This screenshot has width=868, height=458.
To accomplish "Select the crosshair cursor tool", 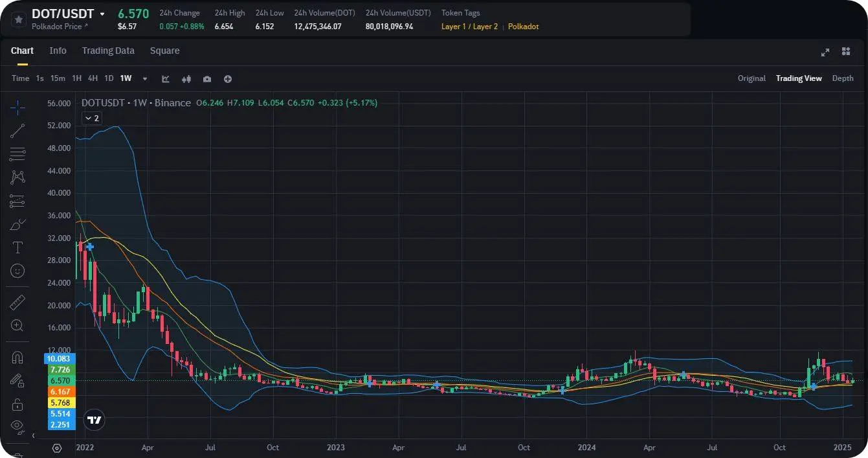I will (x=17, y=108).
